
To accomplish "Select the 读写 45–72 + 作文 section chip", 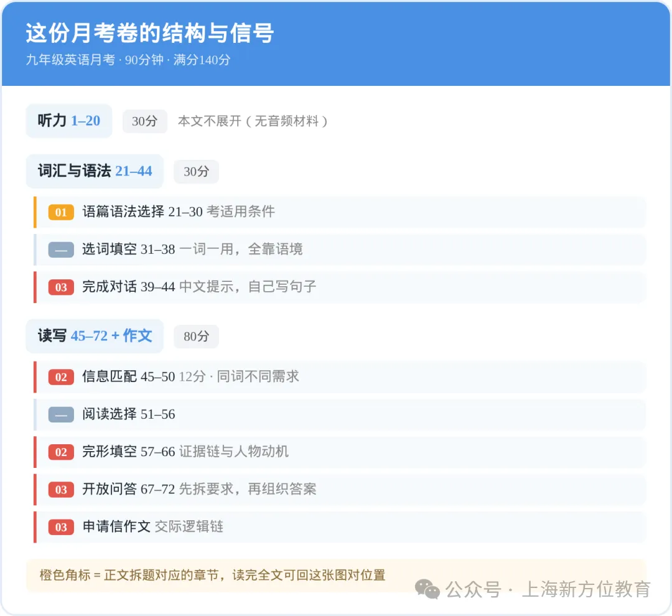I will click(95, 336).
